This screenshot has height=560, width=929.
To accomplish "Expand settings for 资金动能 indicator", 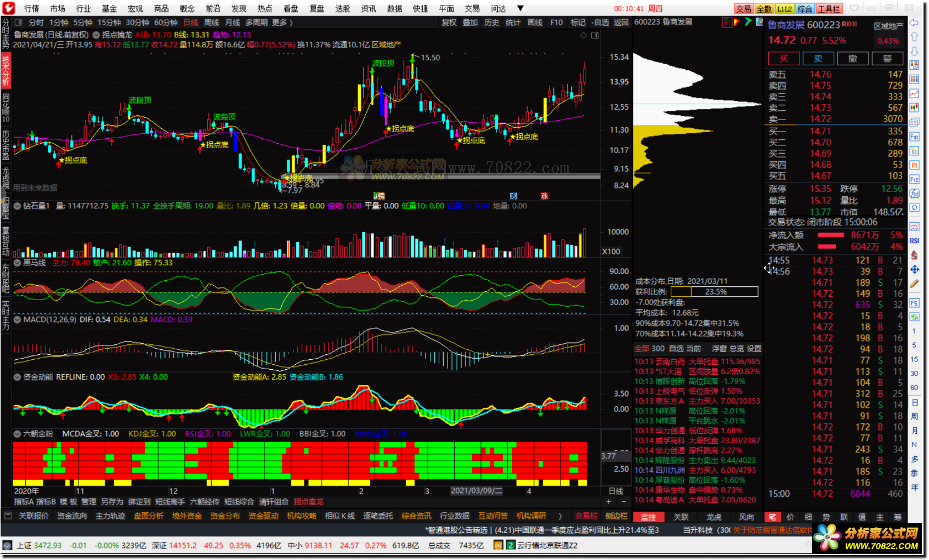I will [18, 377].
